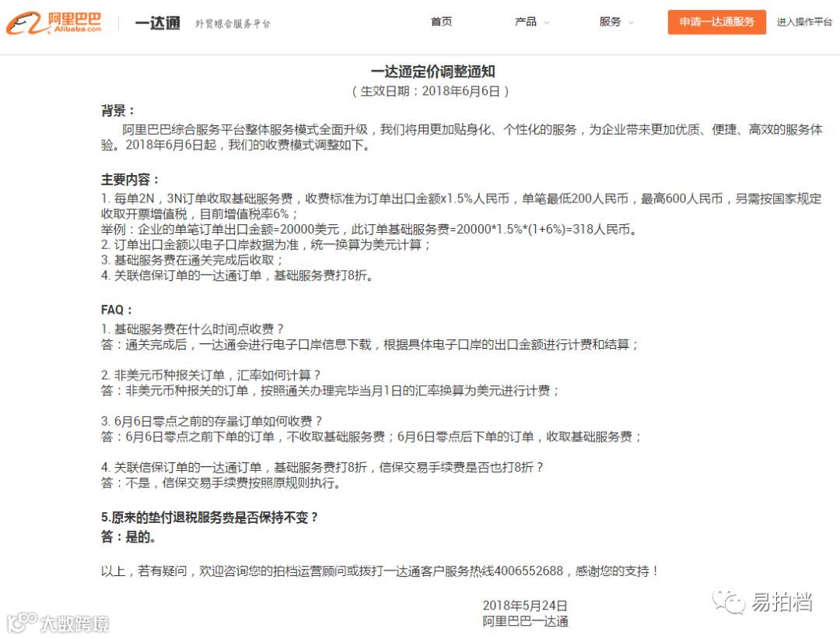Viewport: 840px width, 639px height.
Task: Click the Alibaba.com logo
Action: (53, 23)
